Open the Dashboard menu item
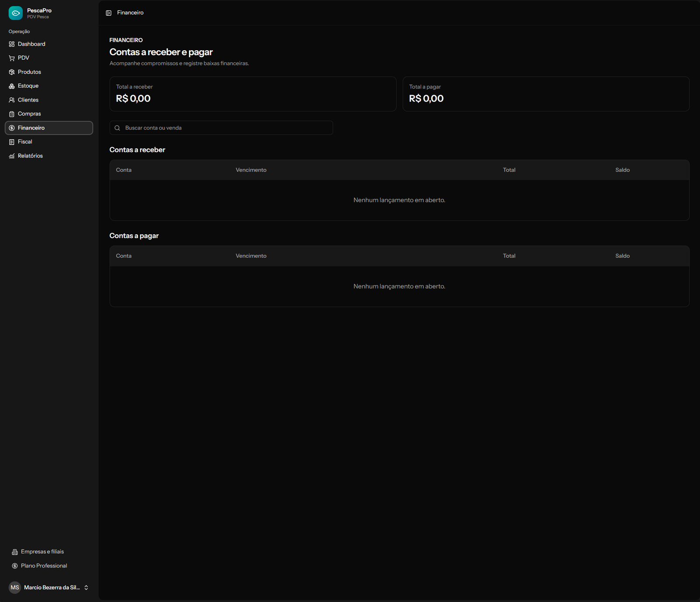The image size is (700, 602). coord(49,44)
